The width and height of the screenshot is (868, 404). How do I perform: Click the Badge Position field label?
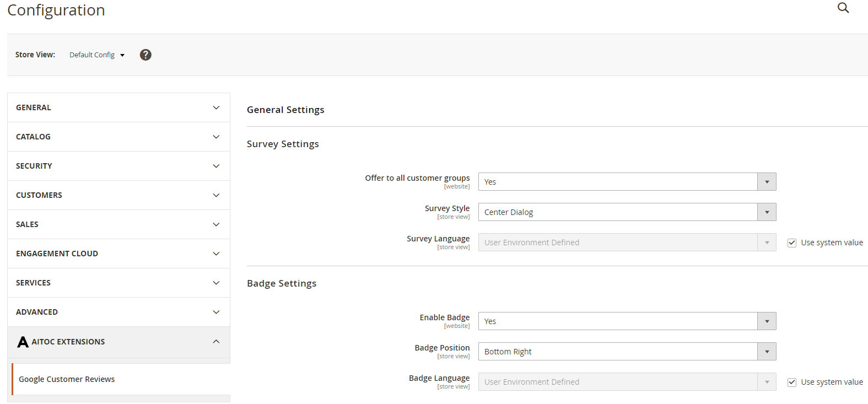[x=442, y=348]
